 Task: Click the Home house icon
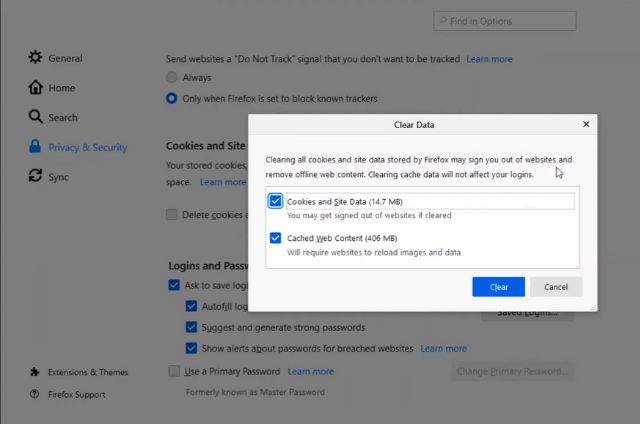35,87
